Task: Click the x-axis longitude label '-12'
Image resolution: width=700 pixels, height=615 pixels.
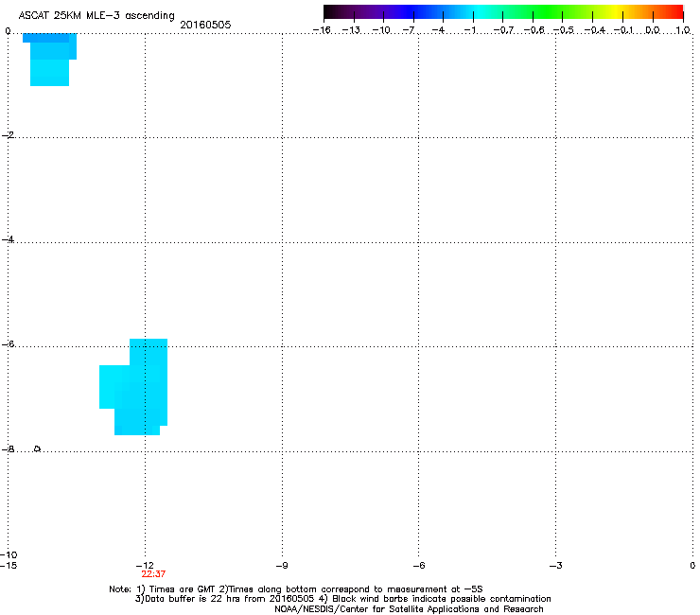Action: point(145,566)
